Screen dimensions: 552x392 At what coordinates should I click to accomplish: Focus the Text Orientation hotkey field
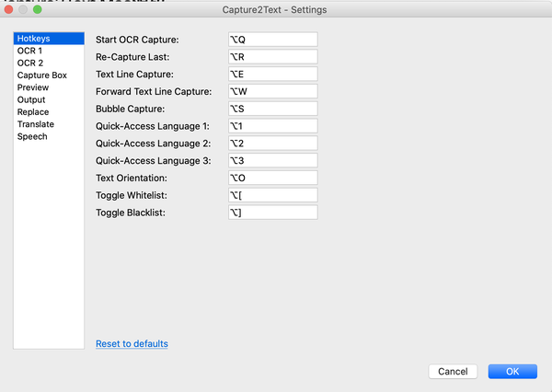tap(272, 178)
